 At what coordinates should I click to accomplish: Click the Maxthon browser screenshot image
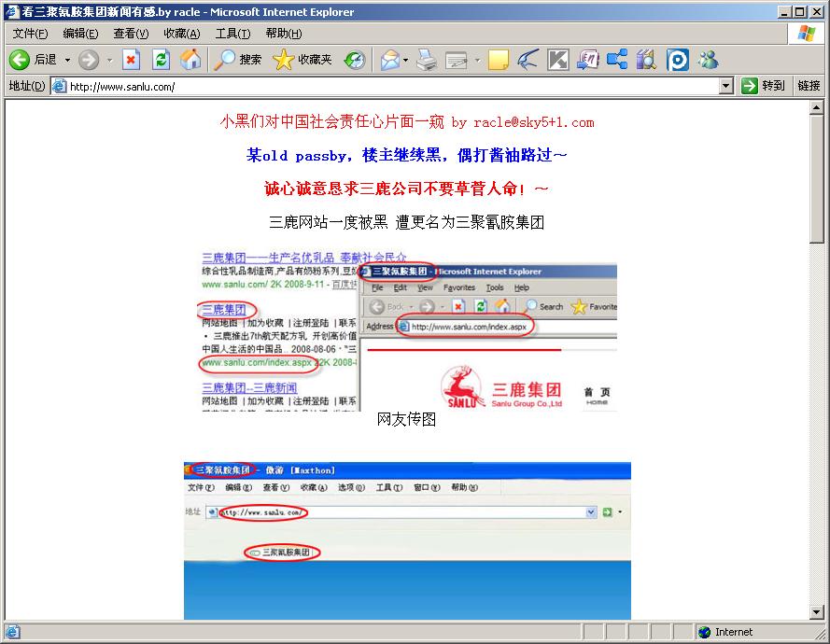point(407,540)
